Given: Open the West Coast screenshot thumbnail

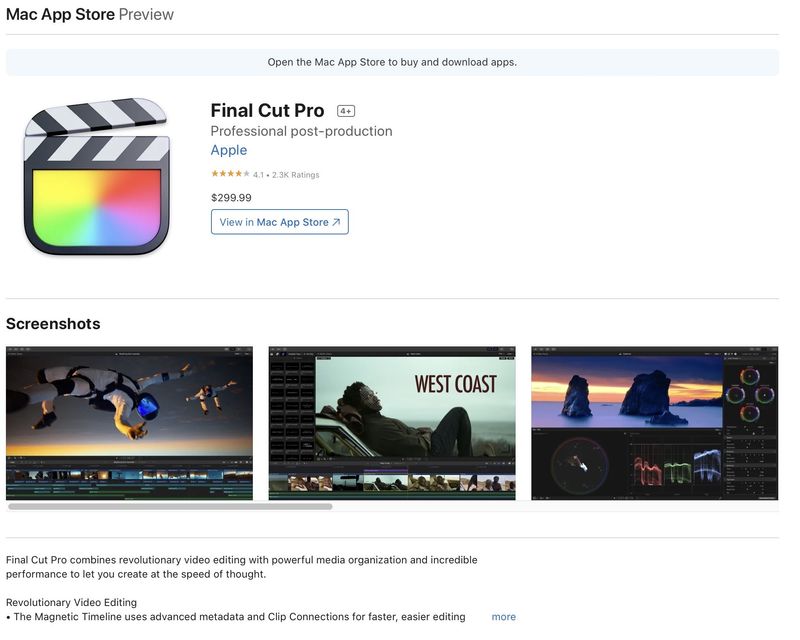Looking at the screenshot, I should pos(392,423).
